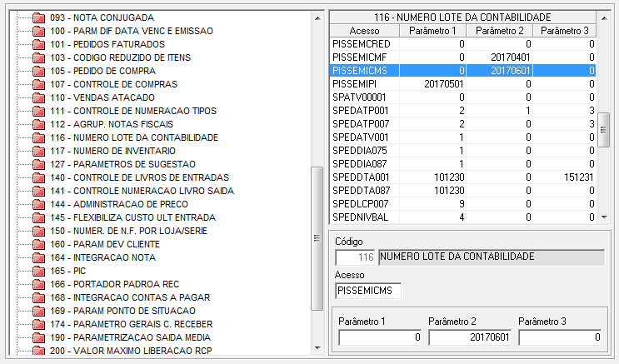Click folder icon of 116 - NUMERO LOTE DA CONTABILIDADE

(38, 137)
